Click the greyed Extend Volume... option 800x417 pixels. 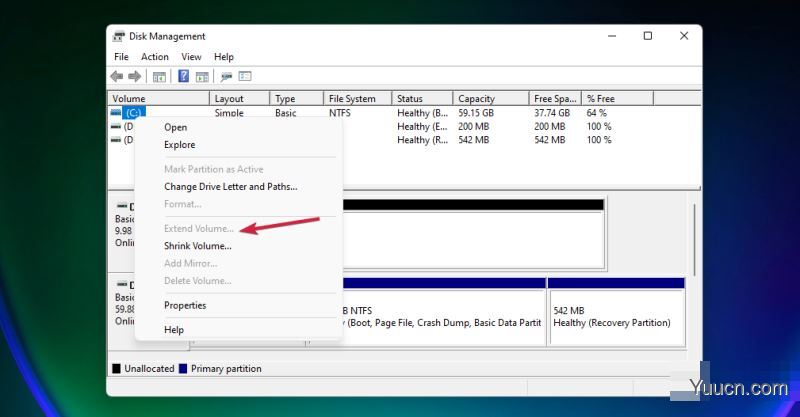coord(199,228)
